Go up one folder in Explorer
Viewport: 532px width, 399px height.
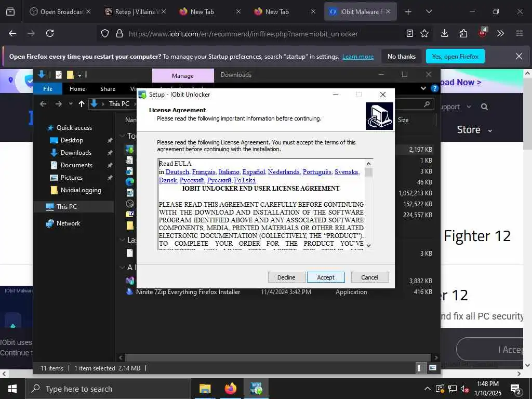tap(82, 104)
